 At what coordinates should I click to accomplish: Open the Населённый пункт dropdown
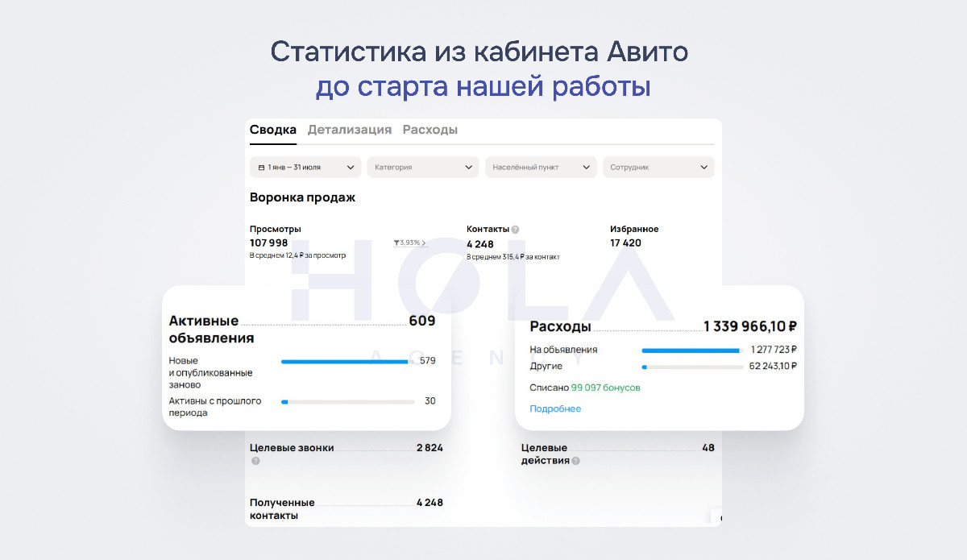(x=541, y=167)
